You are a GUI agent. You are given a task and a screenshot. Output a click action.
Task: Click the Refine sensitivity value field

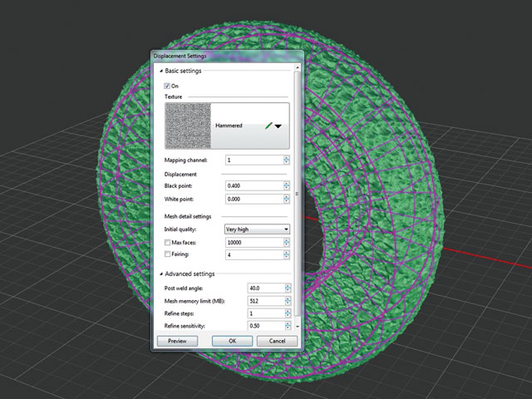pos(266,326)
